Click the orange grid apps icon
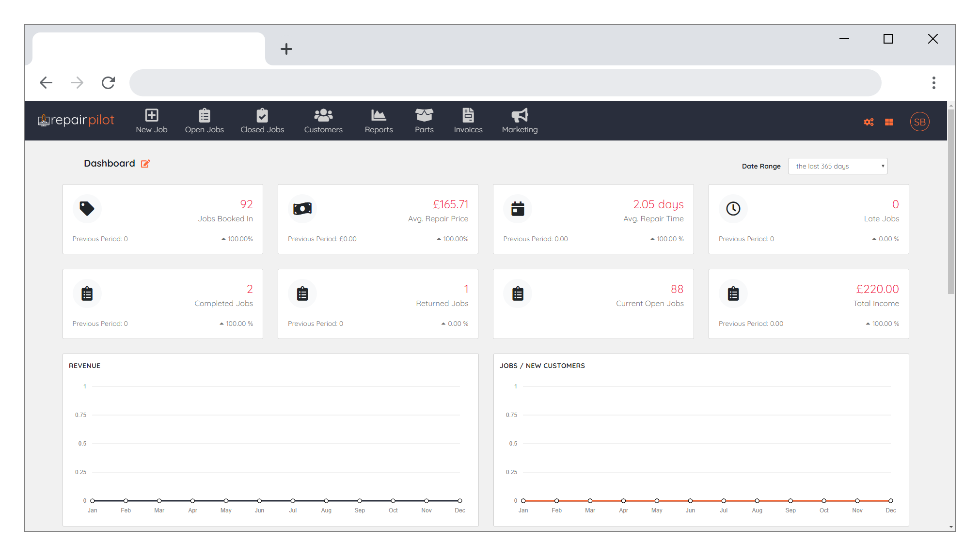 click(889, 122)
